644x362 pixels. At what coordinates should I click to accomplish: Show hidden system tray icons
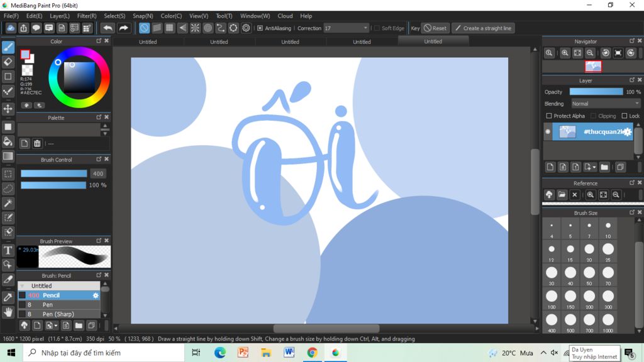pos(543,353)
